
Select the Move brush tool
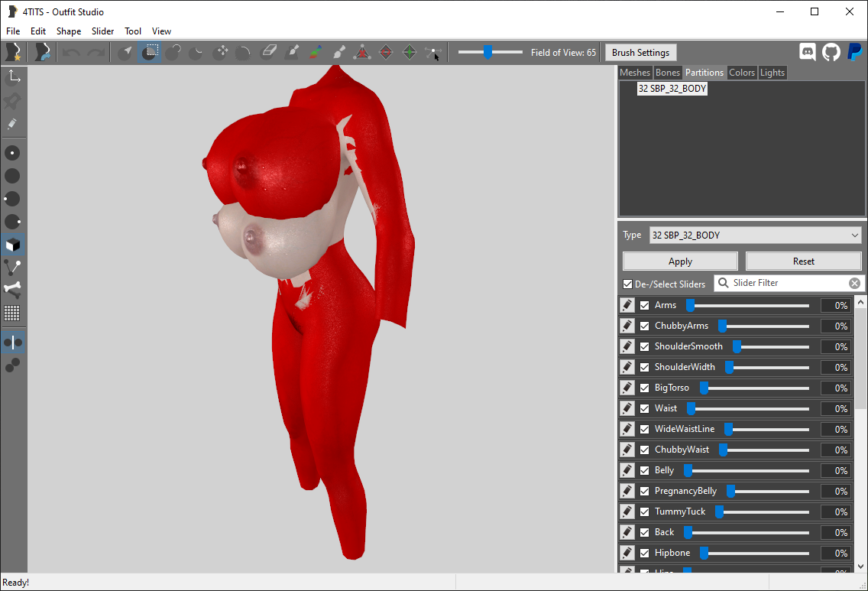click(x=222, y=53)
